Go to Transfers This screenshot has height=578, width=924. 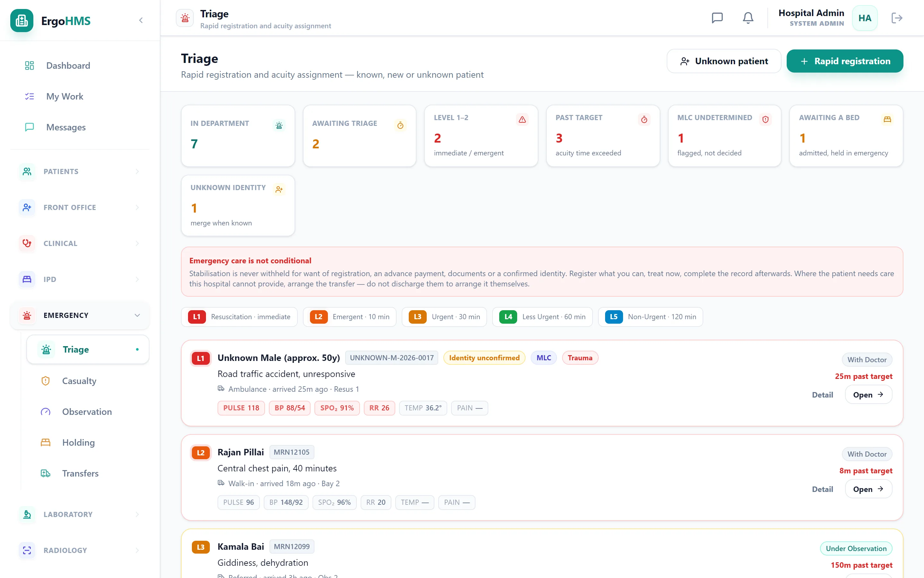click(88, 473)
